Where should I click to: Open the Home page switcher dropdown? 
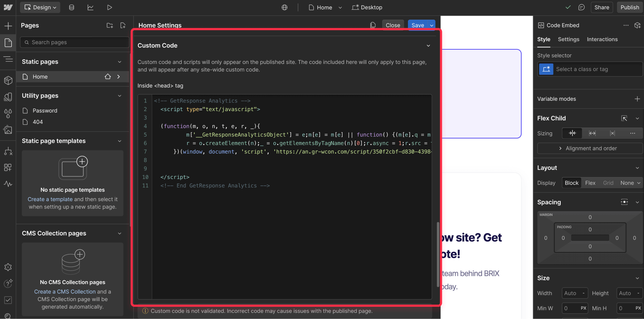tap(325, 7)
